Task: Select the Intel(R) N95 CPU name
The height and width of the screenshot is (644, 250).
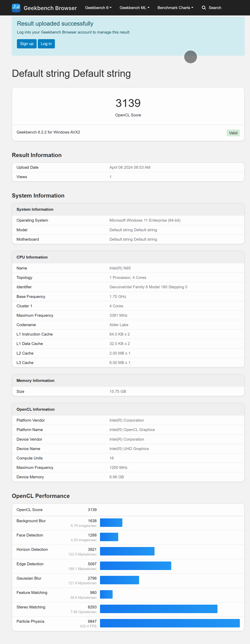Action: [120, 268]
